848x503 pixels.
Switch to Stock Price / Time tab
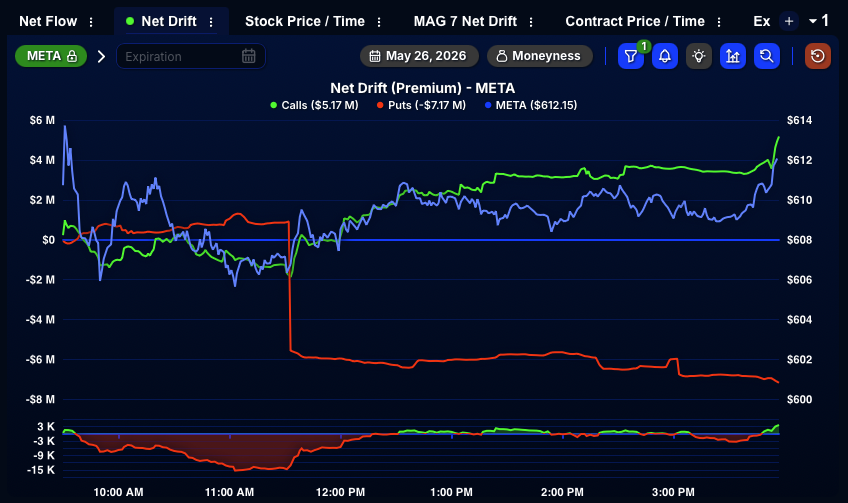pyautogui.click(x=305, y=22)
